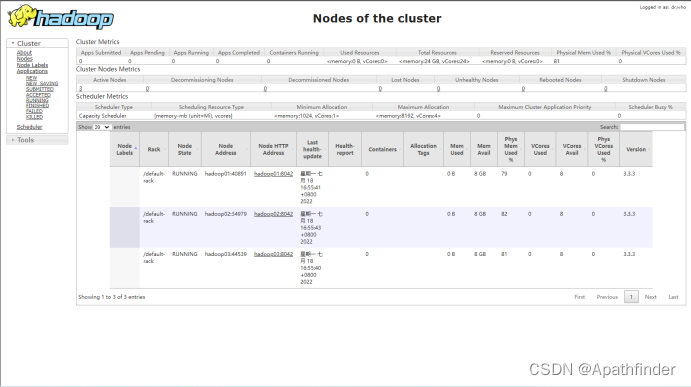Select the hadoop02:34979 node address cell

pos(226,214)
